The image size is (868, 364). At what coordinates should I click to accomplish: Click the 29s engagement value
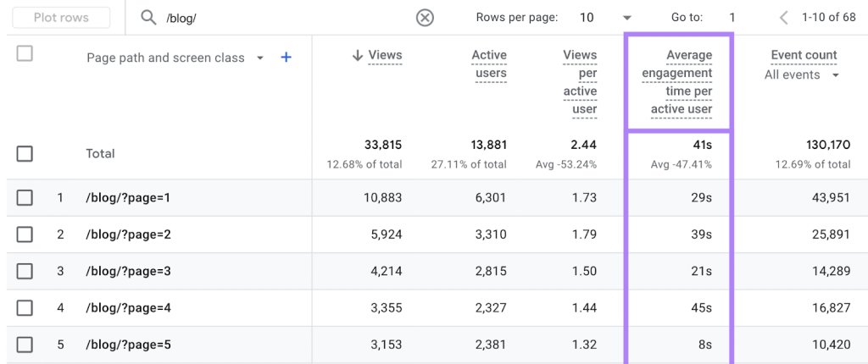[703, 197]
